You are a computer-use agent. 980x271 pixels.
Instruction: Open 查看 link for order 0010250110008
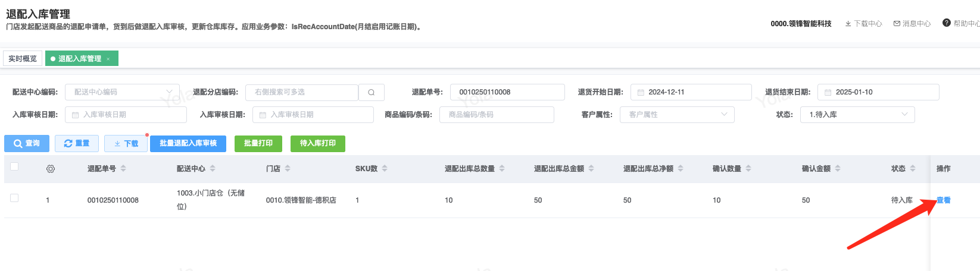click(944, 200)
